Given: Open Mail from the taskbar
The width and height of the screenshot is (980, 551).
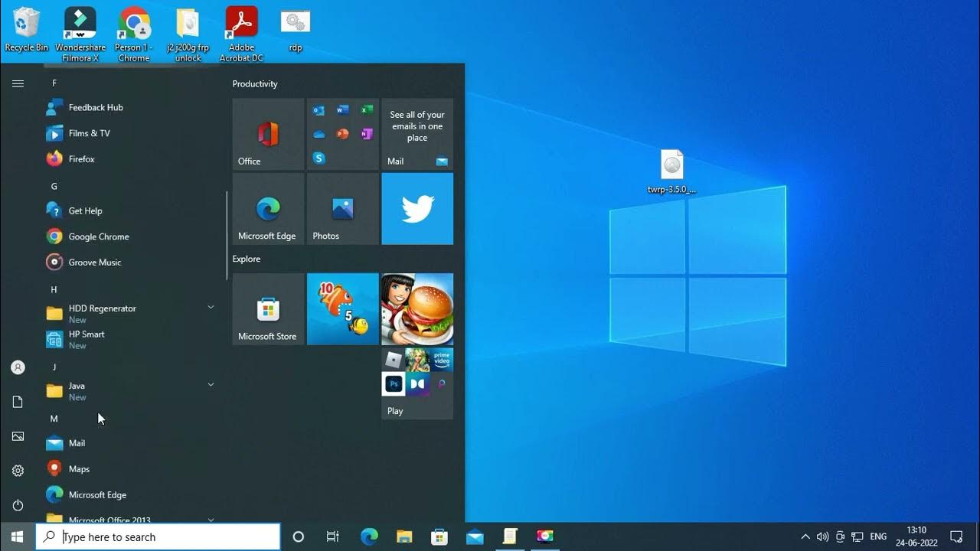Looking at the screenshot, I should point(475,536).
